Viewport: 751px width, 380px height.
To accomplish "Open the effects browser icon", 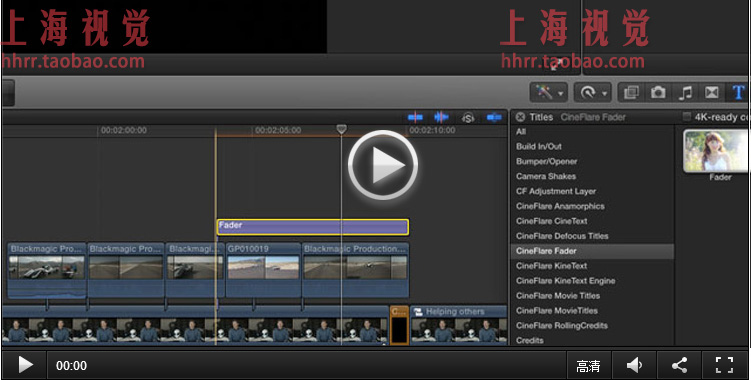I will tap(631, 92).
